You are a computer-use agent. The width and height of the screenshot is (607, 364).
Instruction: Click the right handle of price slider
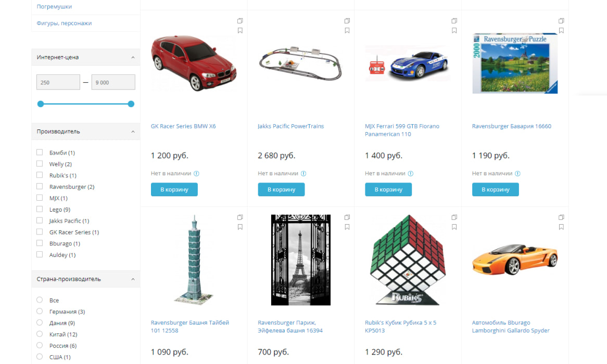click(131, 103)
